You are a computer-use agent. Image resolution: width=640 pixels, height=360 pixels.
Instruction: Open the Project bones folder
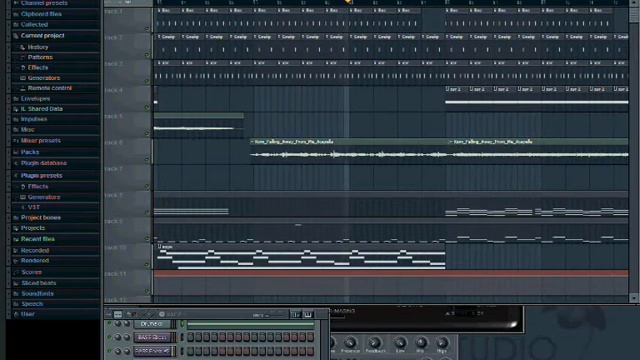(40, 218)
